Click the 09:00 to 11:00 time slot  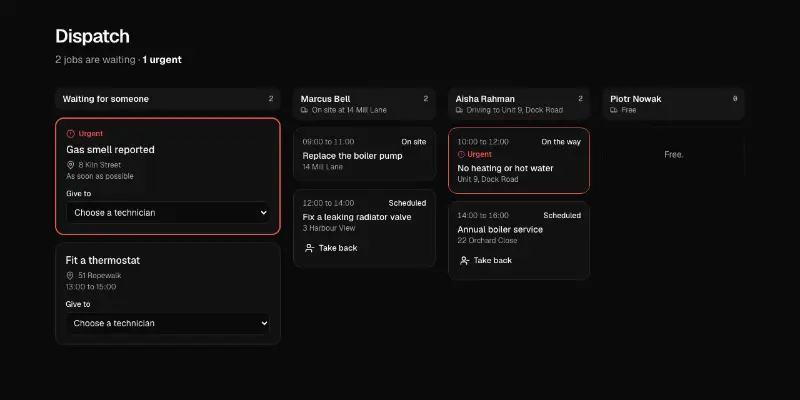click(328, 142)
